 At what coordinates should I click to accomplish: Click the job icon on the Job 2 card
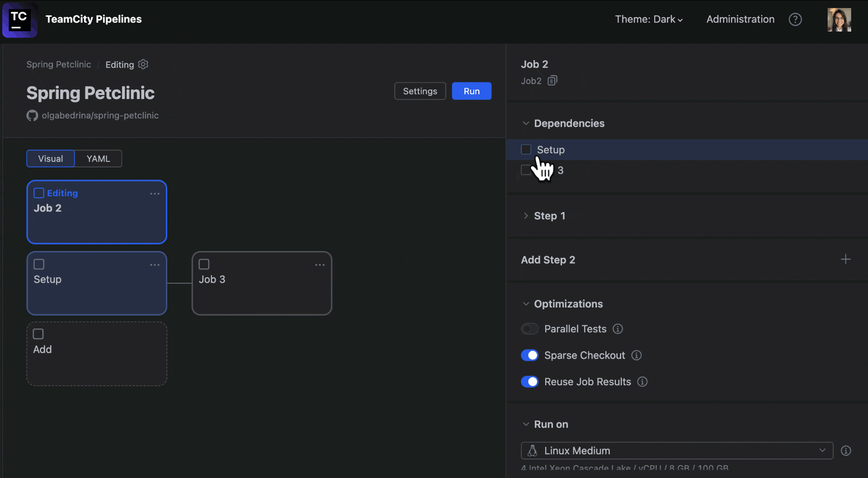pos(39,193)
